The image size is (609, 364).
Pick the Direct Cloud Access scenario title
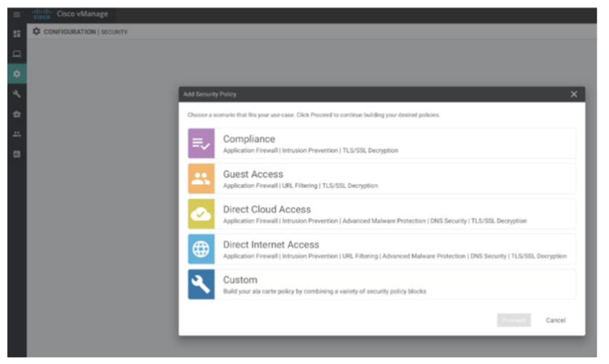pyautogui.click(x=267, y=209)
